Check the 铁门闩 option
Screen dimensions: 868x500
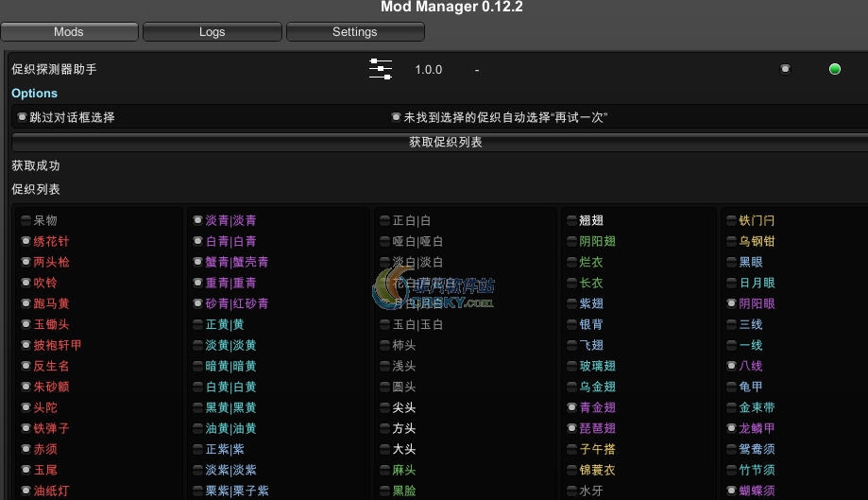(731, 220)
